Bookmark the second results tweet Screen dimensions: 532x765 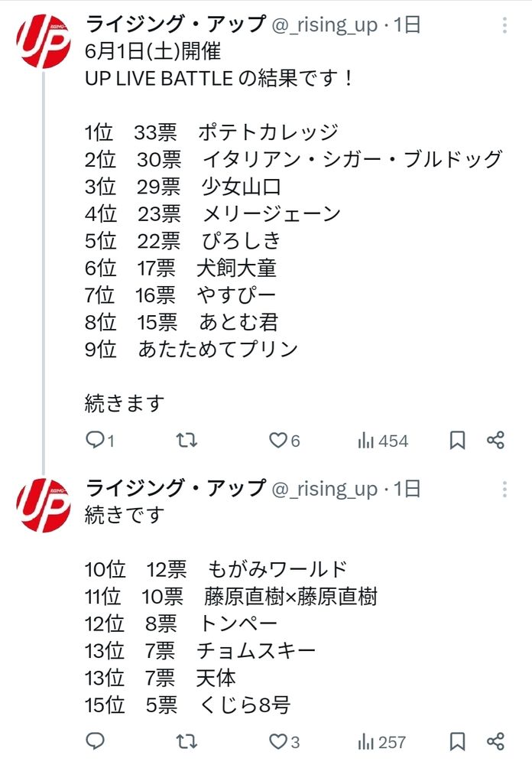coord(457,741)
